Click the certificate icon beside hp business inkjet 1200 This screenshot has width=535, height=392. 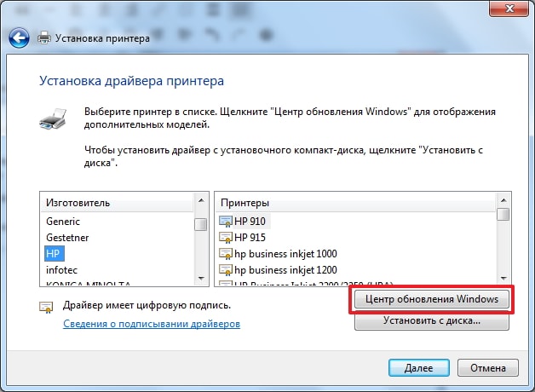tap(226, 270)
